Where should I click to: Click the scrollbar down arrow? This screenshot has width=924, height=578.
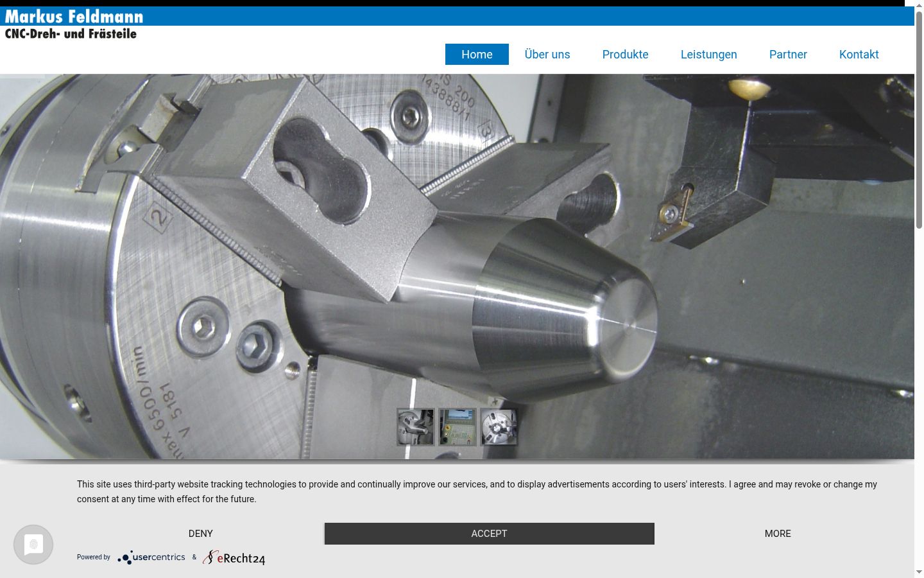pyautogui.click(x=919, y=572)
